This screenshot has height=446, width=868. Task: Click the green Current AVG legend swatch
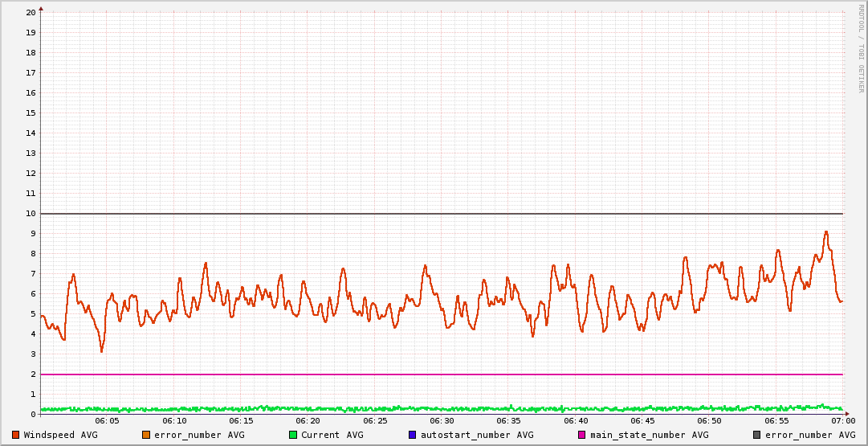tap(293, 435)
